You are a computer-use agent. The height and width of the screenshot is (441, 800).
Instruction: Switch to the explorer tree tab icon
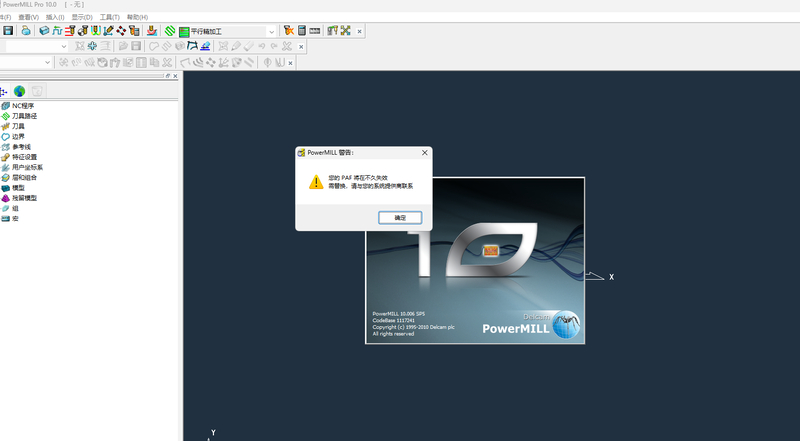(x=4, y=92)
